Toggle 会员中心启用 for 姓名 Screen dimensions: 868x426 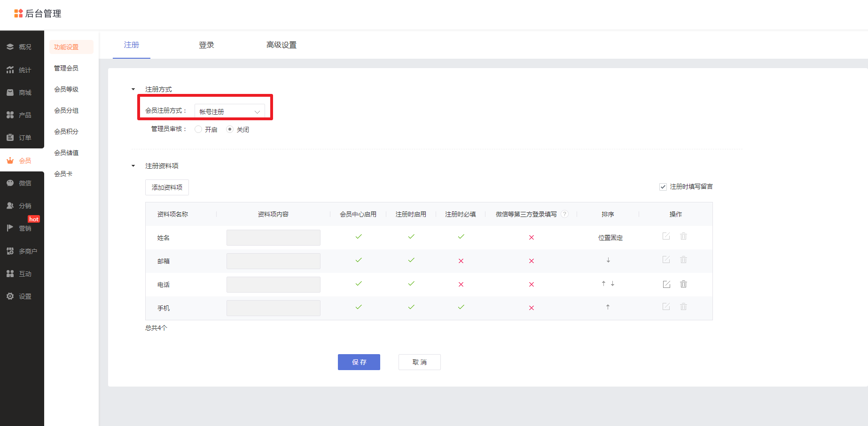pos(359,237)
